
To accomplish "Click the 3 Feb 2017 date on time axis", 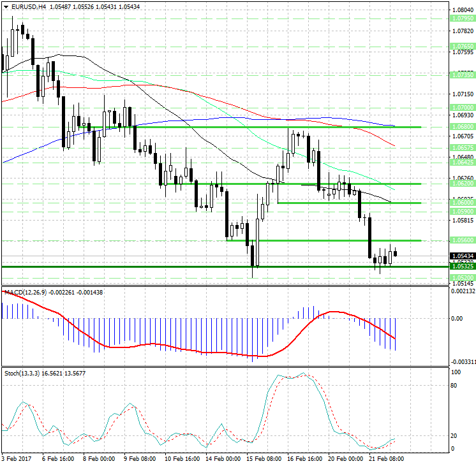I will pyautogui.click(x=16, y=458).
